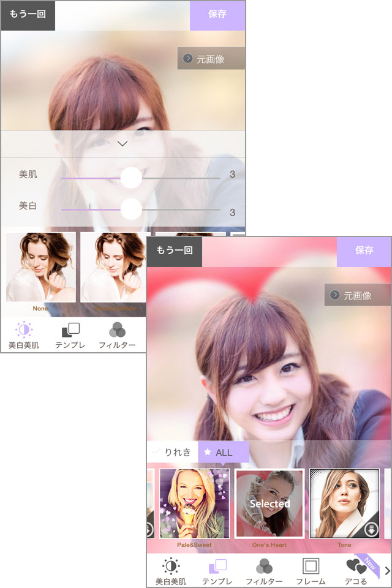
Task: Collapse the slider panel with down chevron
Action: click(123, 144)
